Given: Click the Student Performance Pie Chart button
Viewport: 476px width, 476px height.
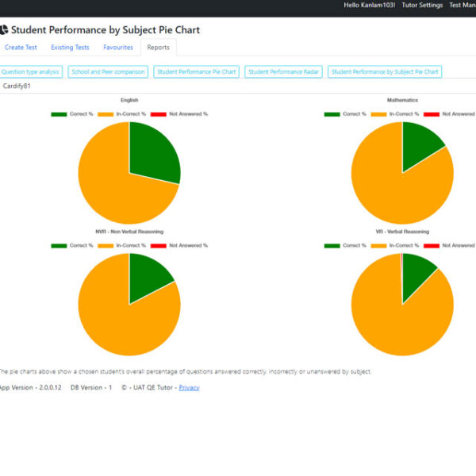Looking at the screenshot, I should tap(198, 71).
